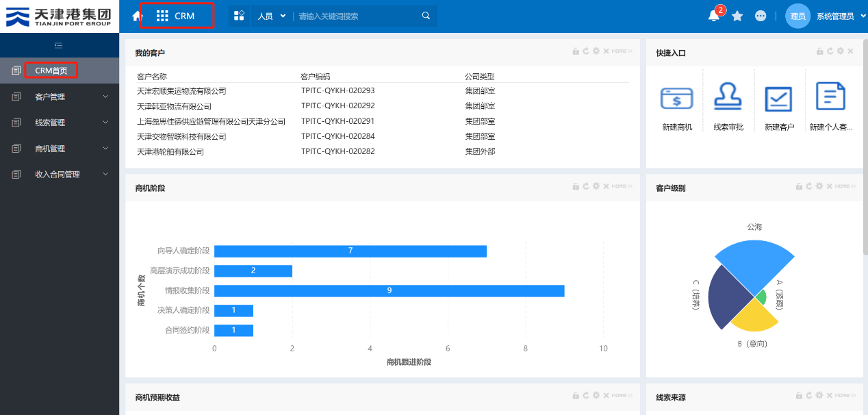The image size is (868, 415).
Task: Open settings gear of 我的客户 panel
Action: click(x=596, y=51)
